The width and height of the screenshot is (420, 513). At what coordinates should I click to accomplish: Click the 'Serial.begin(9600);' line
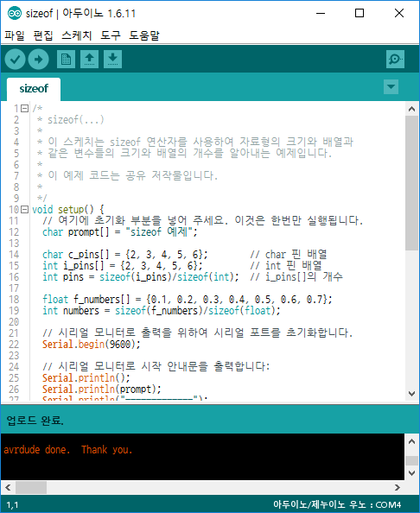[91, 345]
